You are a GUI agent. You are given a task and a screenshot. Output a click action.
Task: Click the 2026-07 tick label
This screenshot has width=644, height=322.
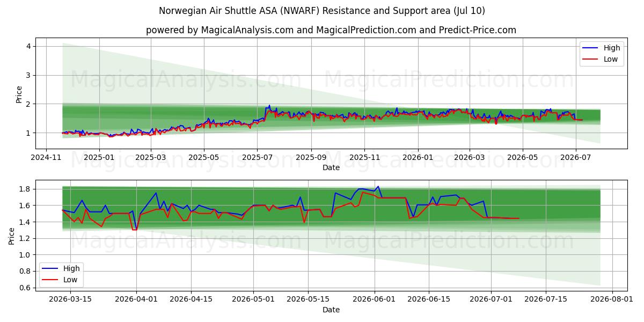tap(575, 158)
